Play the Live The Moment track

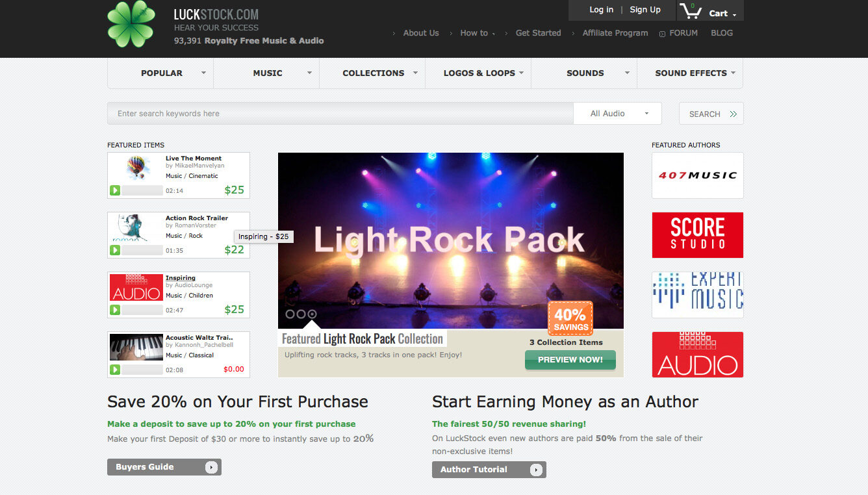click(115, 190)
